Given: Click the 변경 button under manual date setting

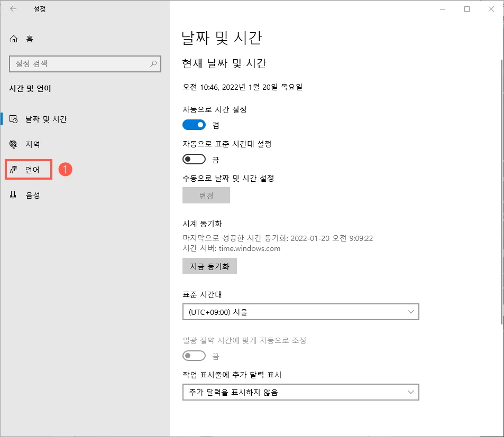Looking at the screenshot, I should 206,195.
